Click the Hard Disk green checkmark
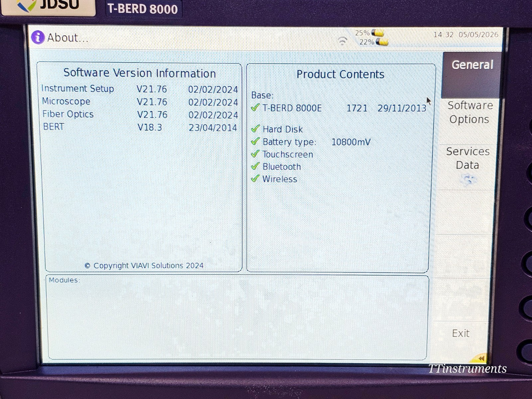Screen dimensions: 532x399 (x=255, y=129)
